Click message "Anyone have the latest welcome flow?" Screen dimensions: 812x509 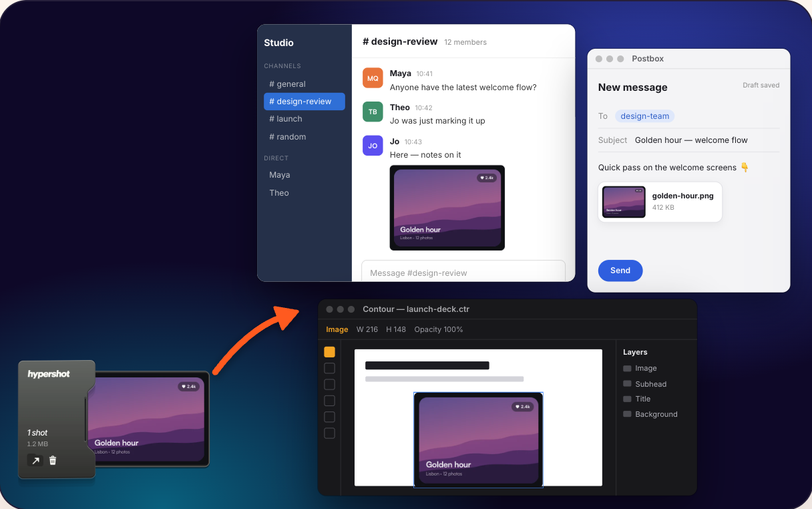click(463, 88)
